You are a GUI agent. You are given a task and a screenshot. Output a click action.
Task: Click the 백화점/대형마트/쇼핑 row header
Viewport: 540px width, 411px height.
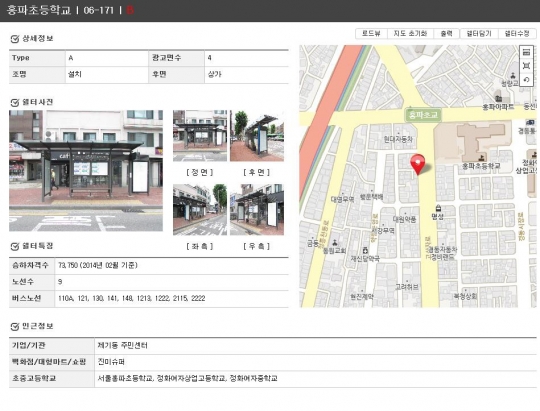[x=52, y=362]
